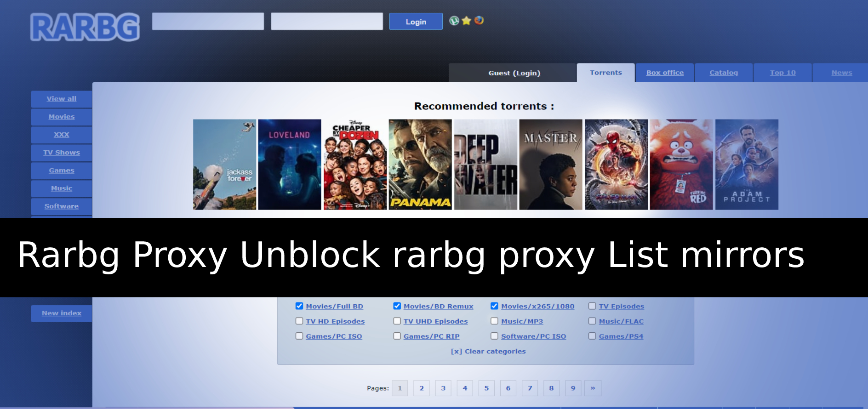The height and width of the screenshot is (409, 868).
Task: Check the Music/FLAC checkbox
Action: click(592, 321)
